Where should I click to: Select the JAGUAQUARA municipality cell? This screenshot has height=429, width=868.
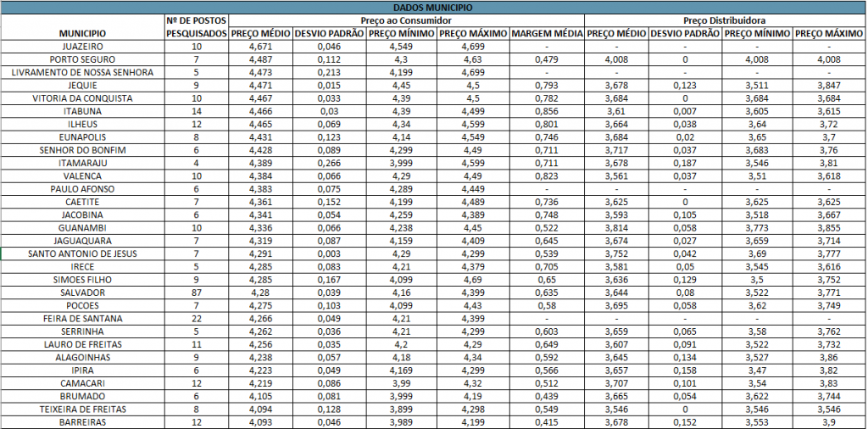click(82, 241)
